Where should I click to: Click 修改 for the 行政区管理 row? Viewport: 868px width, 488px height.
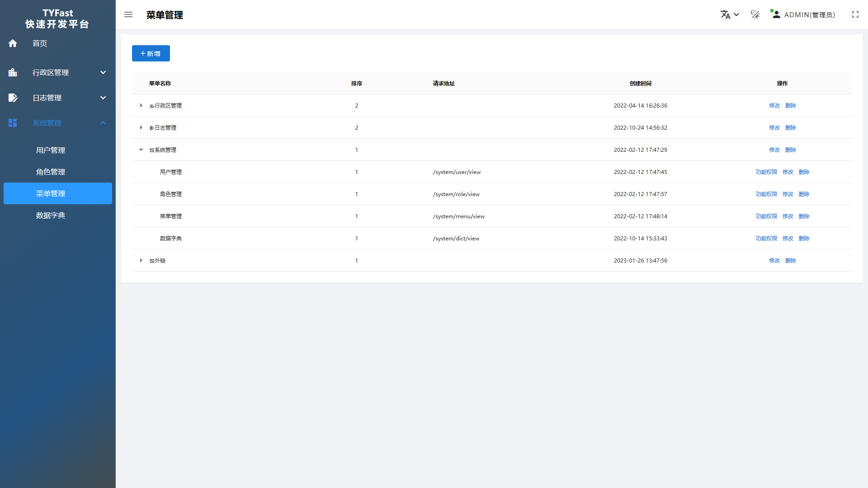(x=774, y=105)
